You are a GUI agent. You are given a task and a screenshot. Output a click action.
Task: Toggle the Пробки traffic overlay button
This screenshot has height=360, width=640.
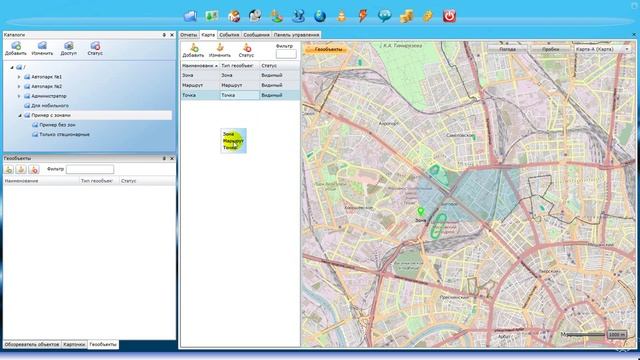coord(551,49)
